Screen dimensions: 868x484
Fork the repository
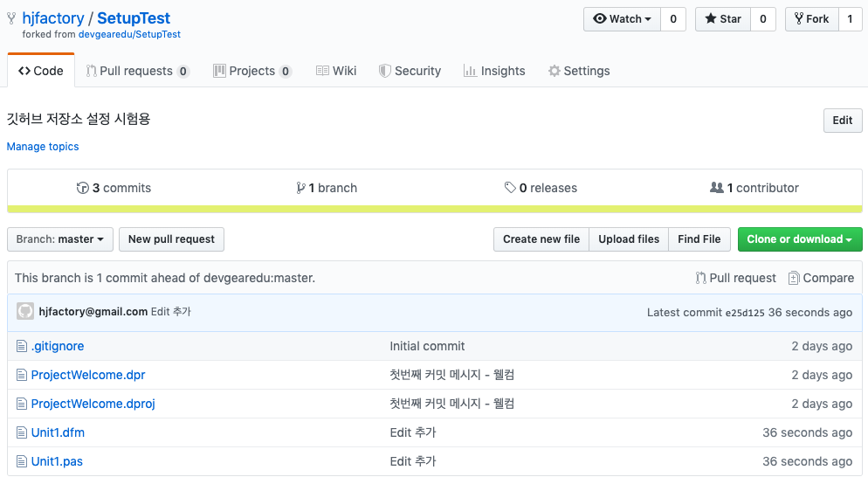point(811,19)
